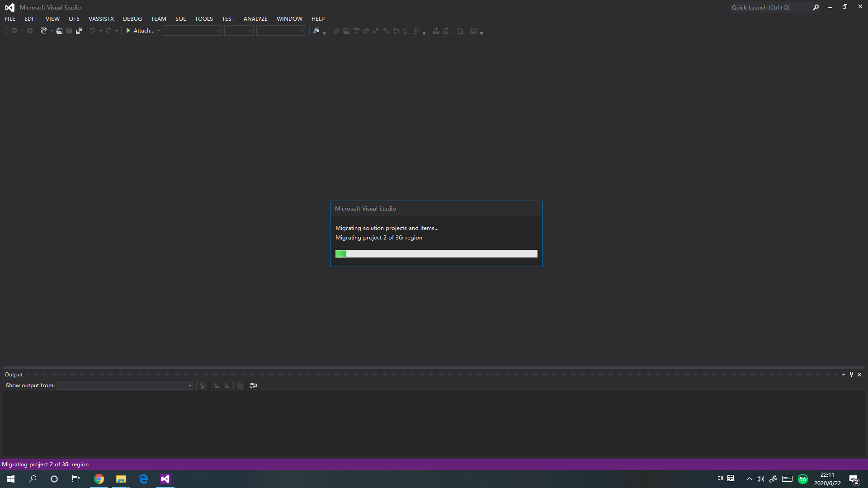Click the Quick Launch search box
This screenshot has height=488, width=868.
click(x=769, y=7)
